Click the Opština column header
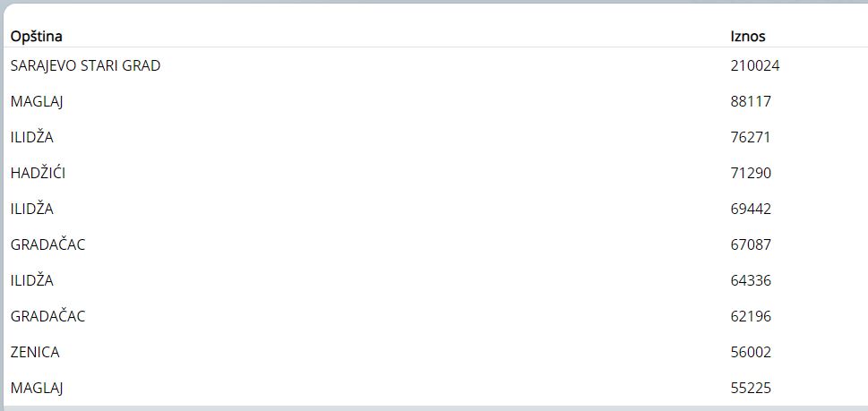 [36, 37]
